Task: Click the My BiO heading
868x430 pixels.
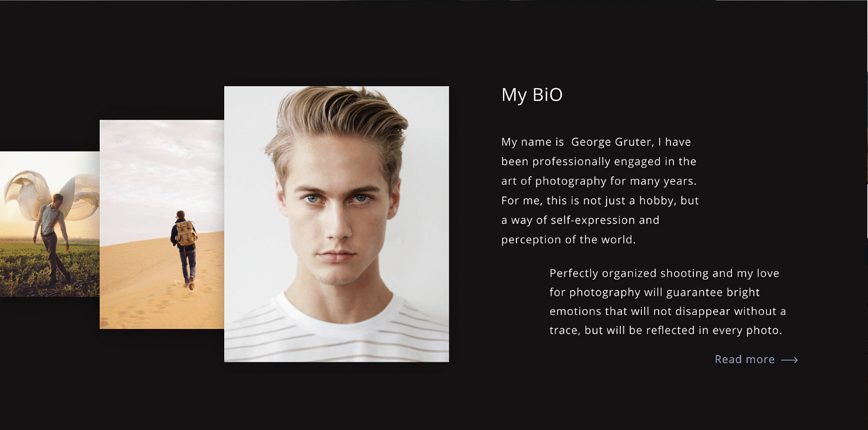Action: click(532, 95)
